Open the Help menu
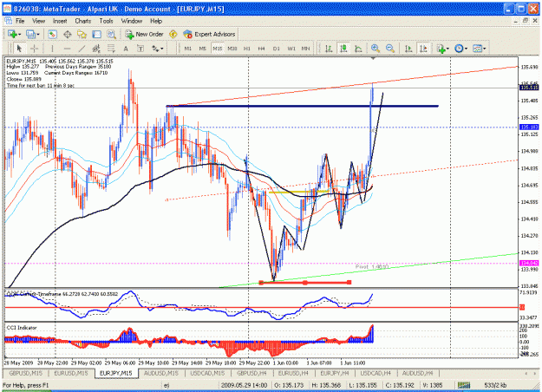Viewport: 542px width, 392px height. [156, 21]
